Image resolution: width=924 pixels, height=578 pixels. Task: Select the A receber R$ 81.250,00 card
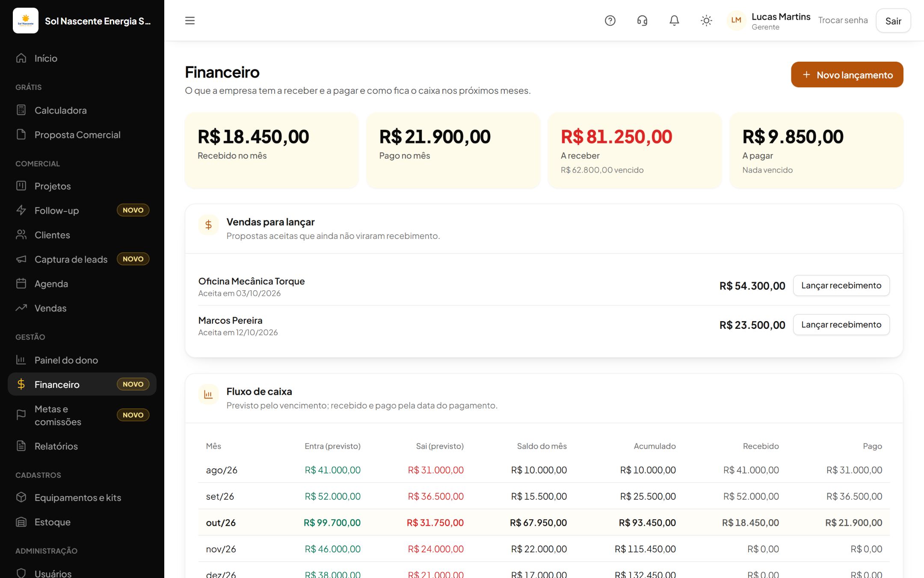[x=635, y=150]
